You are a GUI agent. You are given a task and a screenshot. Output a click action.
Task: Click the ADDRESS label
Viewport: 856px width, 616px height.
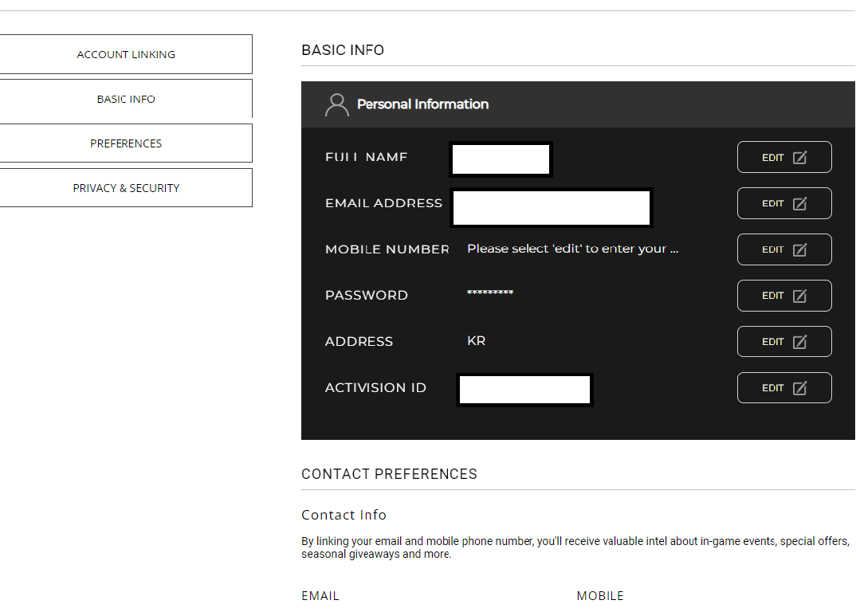(359, 342)
